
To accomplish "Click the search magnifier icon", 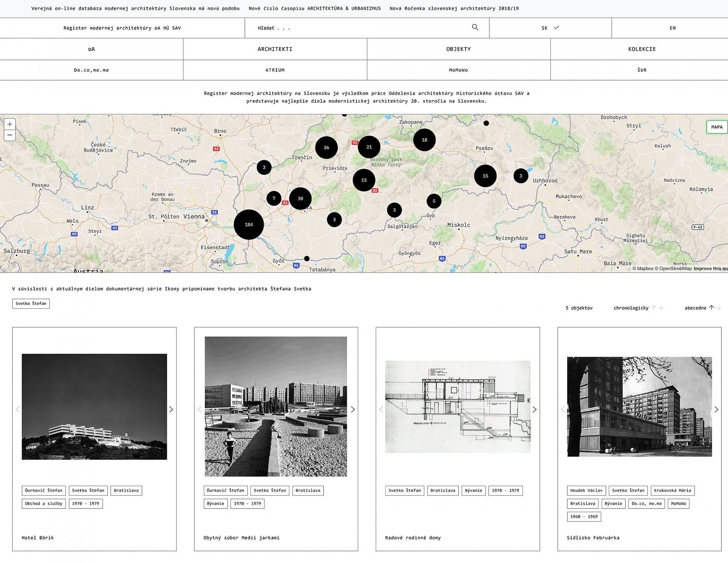I will pyautogui.click(x=475, y=27).
